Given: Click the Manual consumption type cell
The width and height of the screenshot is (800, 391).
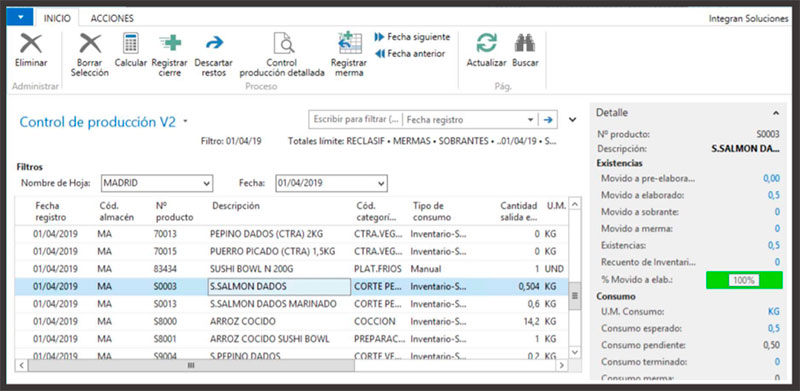Looking at the screenshot, I should click(426, 269).
